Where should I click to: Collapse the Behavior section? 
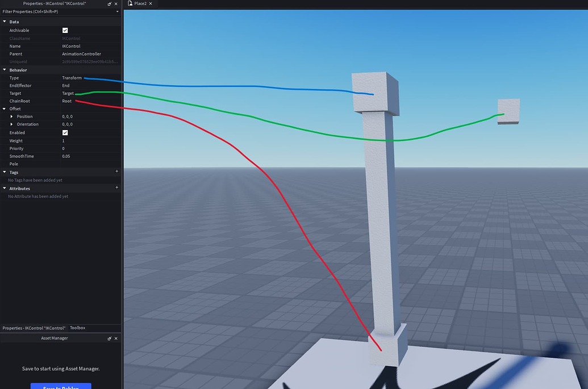pos(5,70)
